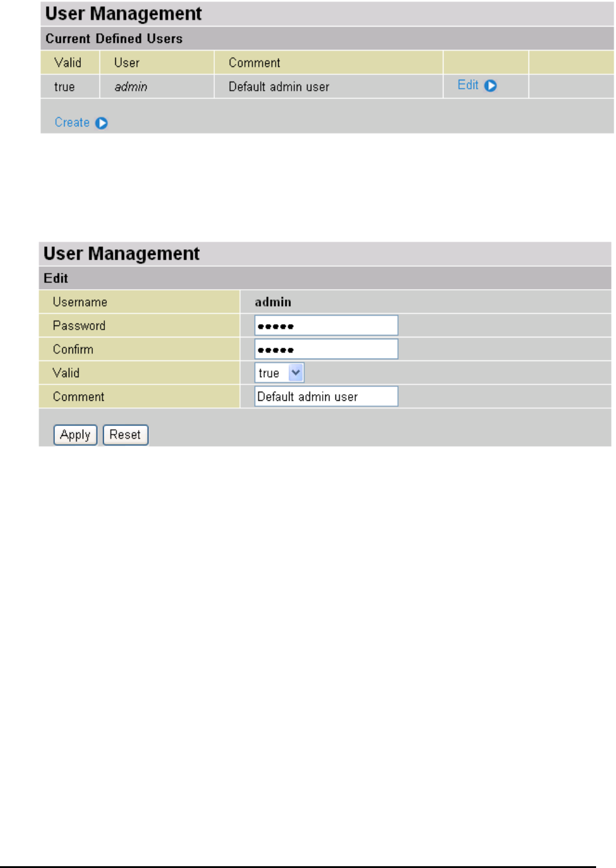Focus the Confirm password field
Image resolution: width=616 pixels, height=868 pixels.
[326, 349]
